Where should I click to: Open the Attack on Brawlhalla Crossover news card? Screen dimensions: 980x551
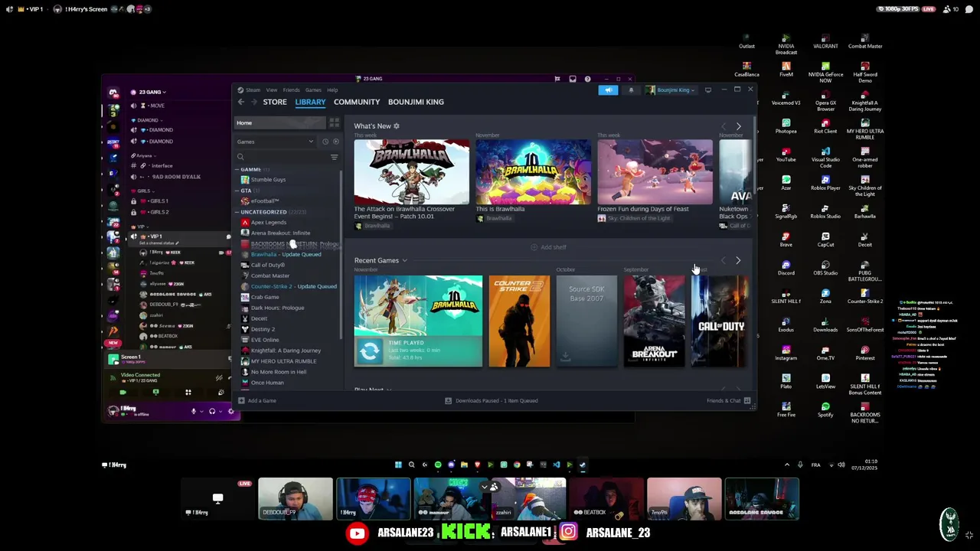411,172
